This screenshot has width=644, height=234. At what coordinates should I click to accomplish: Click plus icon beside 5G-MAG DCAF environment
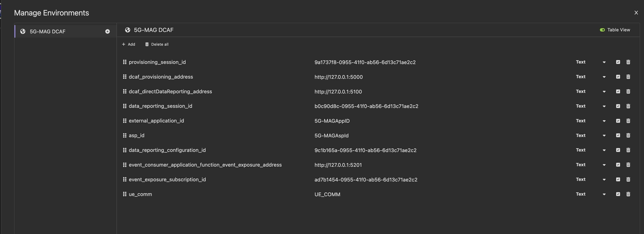pos(107,32)
